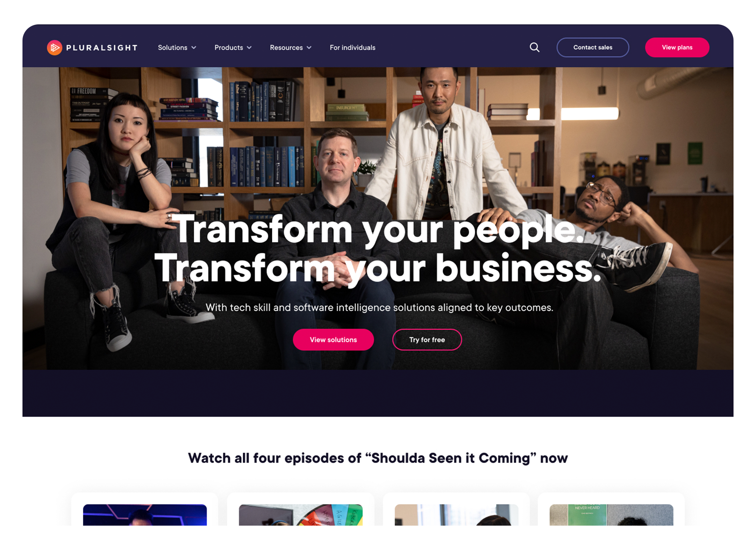Viewport: 756px width, 550px height.
Task: Open the first episode thumbnail with blue lighting
Action: pos(145,515)
